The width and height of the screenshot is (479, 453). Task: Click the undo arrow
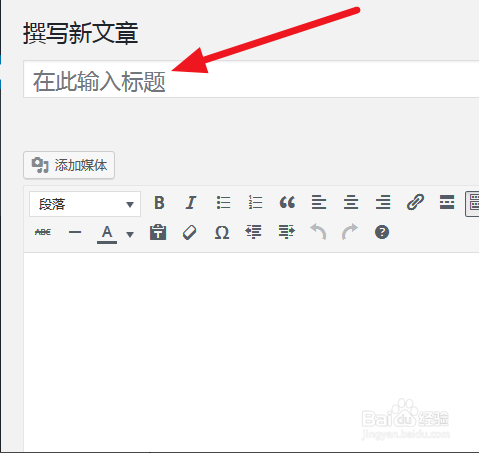click(x=318, y=232)
